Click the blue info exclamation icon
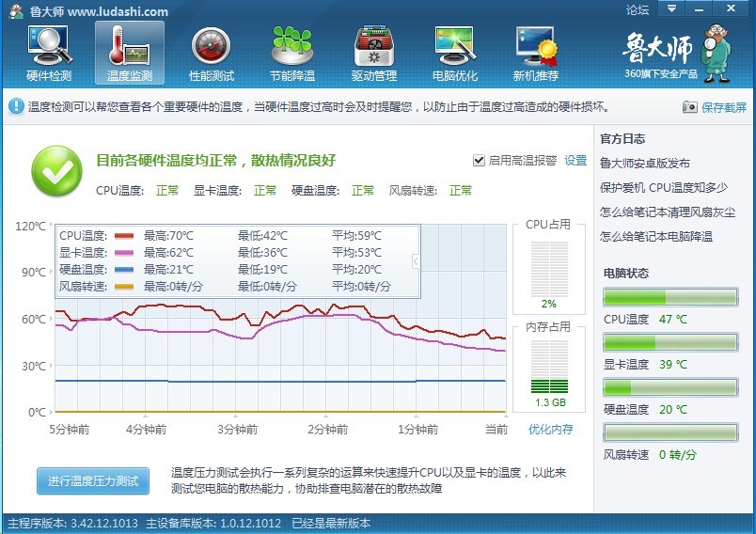The image size is (756, 534). [x=16, y=106]
